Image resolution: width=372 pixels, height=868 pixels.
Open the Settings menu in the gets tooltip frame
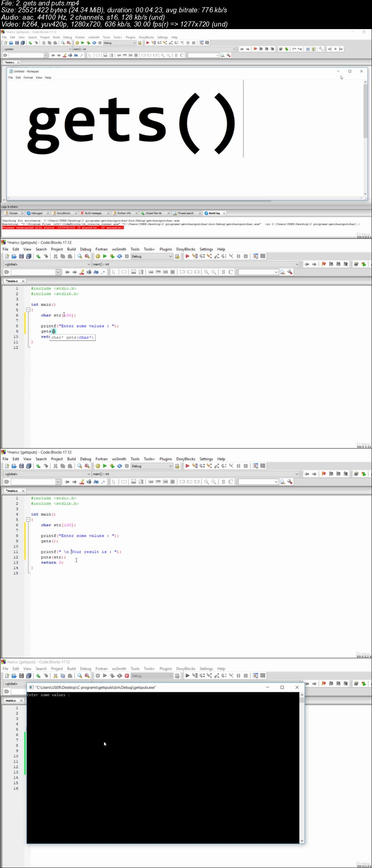pos(206,249)
